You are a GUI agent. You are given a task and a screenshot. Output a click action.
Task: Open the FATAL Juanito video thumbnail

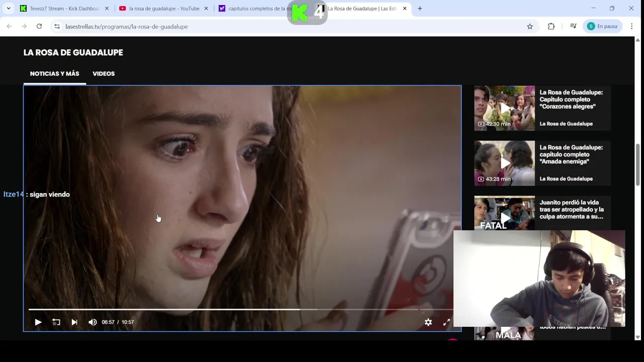pos(504,213)
